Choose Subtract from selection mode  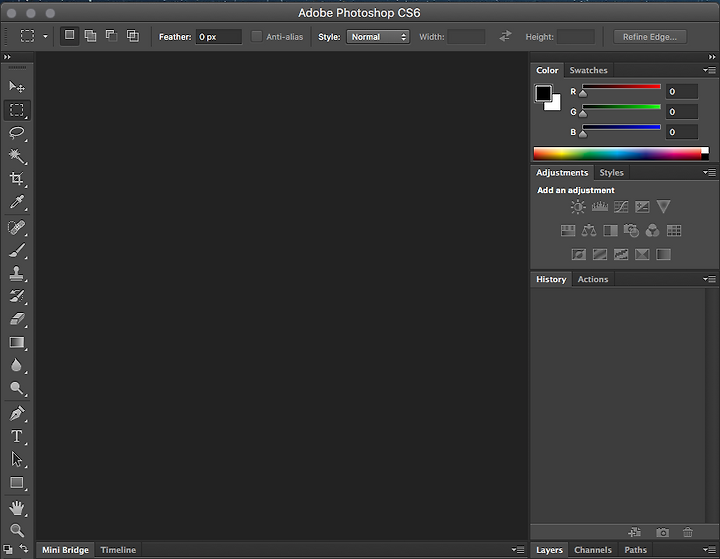coord(112,36)
